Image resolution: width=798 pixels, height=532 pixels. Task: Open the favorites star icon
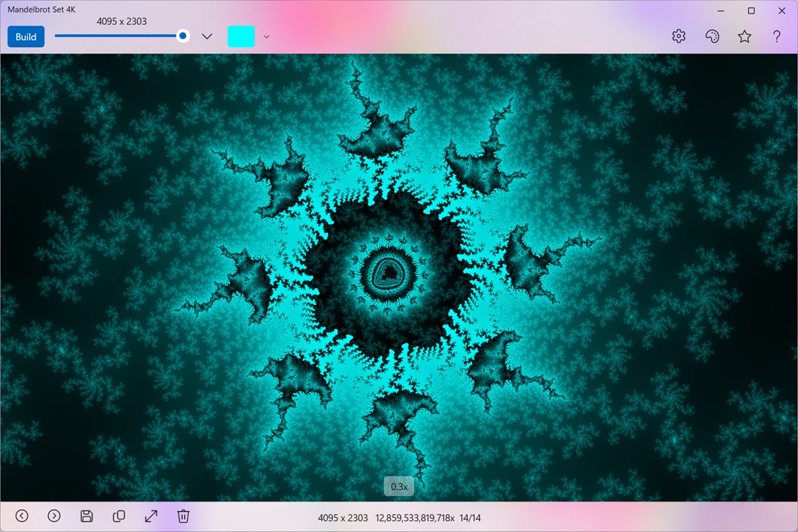point(744,36)
